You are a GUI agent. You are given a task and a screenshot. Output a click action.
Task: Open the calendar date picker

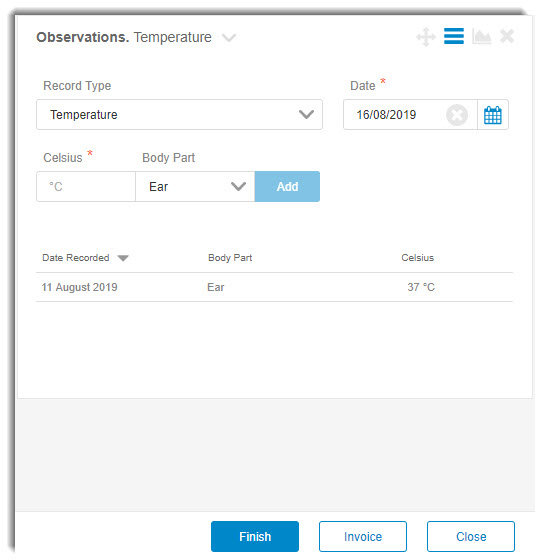tap(492, 115)
